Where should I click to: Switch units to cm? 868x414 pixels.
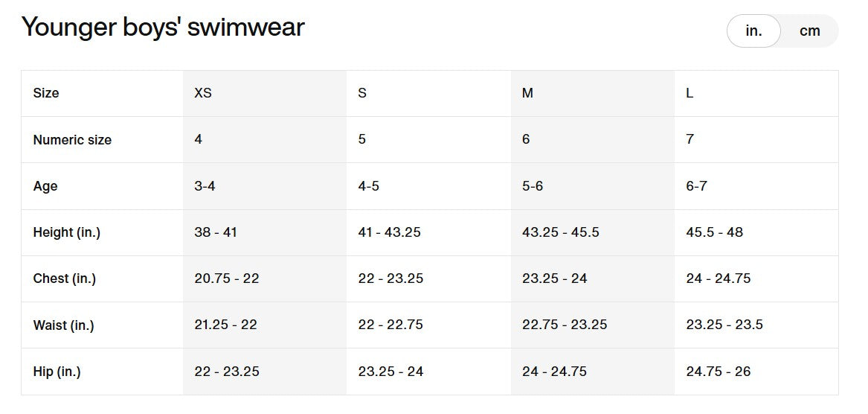click(809, 31)
